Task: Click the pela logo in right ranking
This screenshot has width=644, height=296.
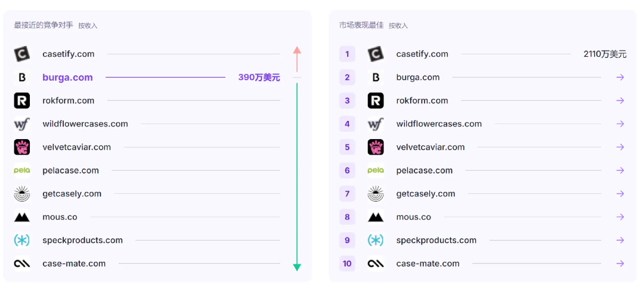Action: [x=376, y=171]
